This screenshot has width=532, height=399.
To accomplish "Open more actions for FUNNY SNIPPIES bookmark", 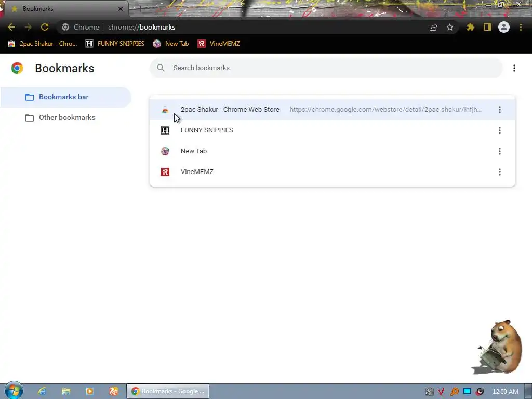I will (x=500, y=130).
